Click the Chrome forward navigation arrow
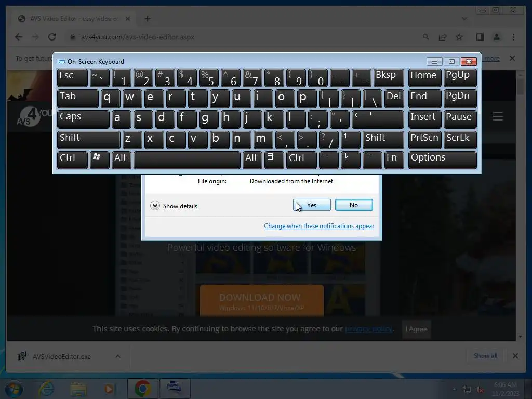Screen dimensions: 532x399 35,37
